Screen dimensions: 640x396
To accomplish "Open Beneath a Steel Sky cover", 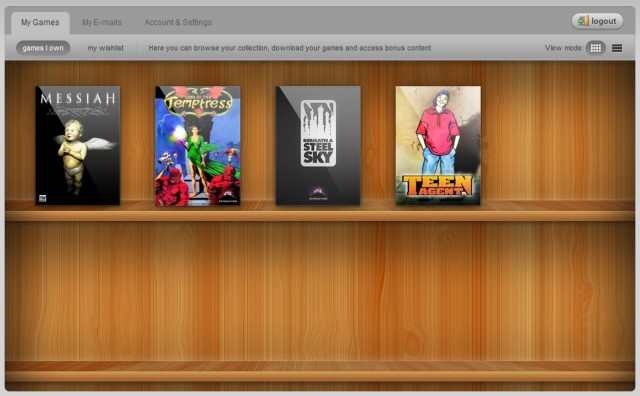I will point(318,145).
